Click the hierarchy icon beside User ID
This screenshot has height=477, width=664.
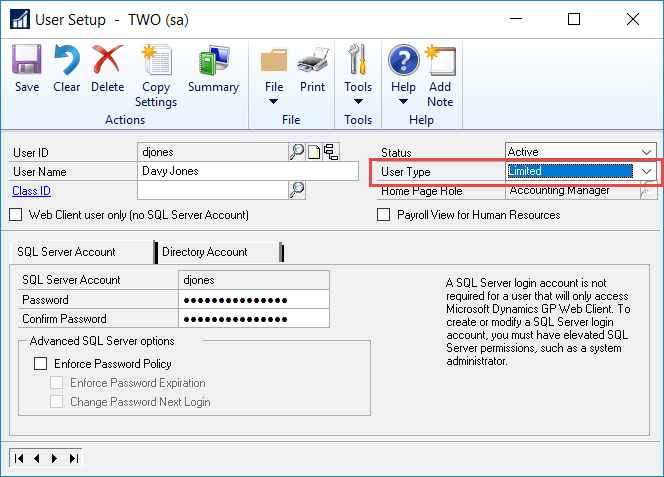pyautogui.click(x=331, y=152)
